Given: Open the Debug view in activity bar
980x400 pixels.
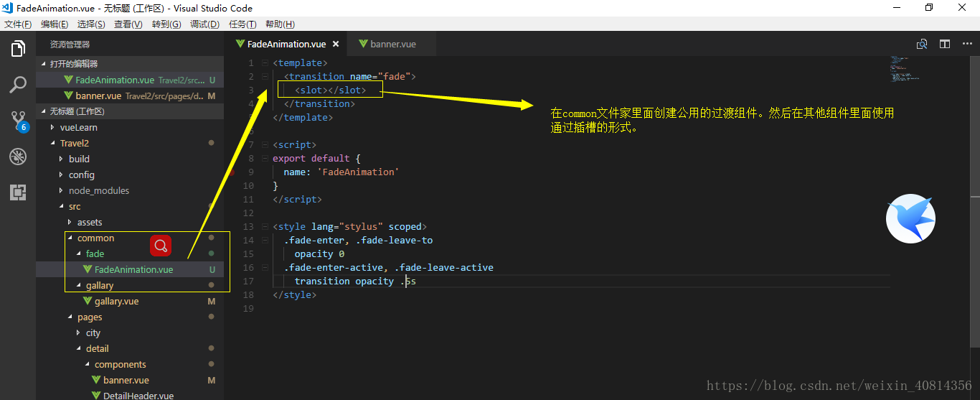Looking at the screenshot, I should tap(18, 157).
